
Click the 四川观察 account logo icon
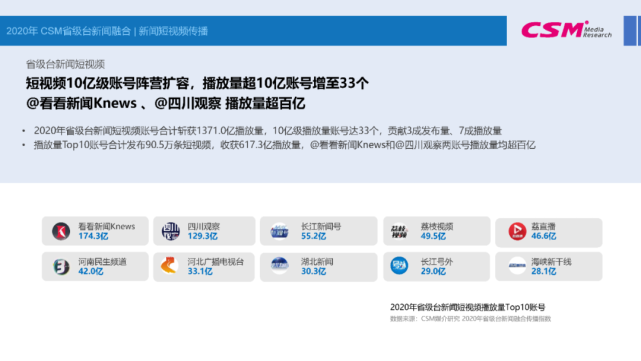[x=171, y=231]
